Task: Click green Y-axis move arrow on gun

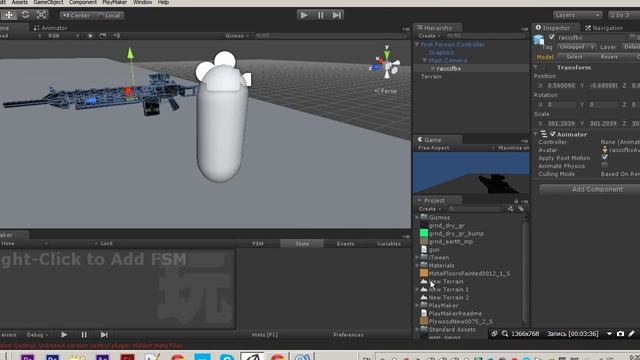Action: [130, 54]
